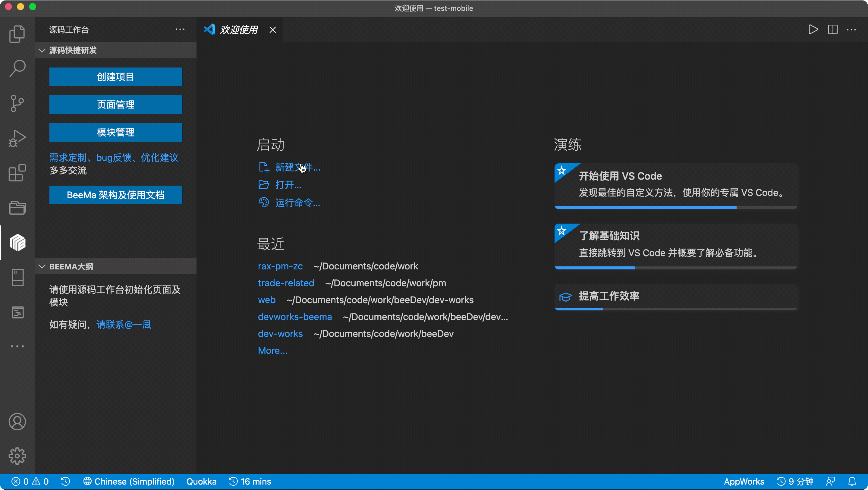Click errors and warnings status indicator
Image resolution: width=868 pixels, height=490 pixels.
pos(30,482)
